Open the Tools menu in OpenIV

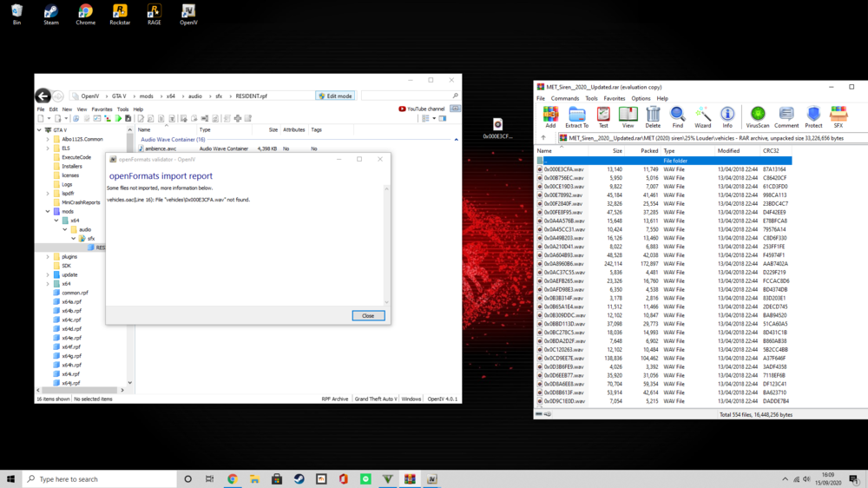coord(122,109)
